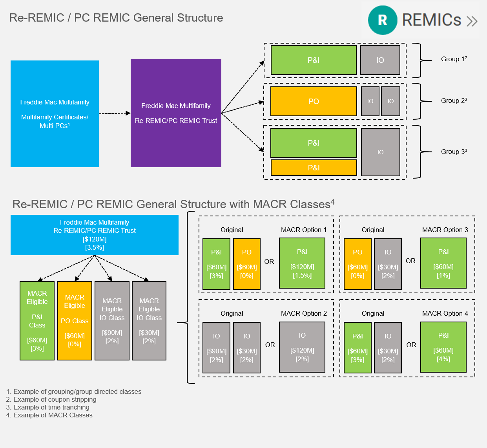
Task: Click the 'MACR Option 4' label
Action: click(445, 313)
